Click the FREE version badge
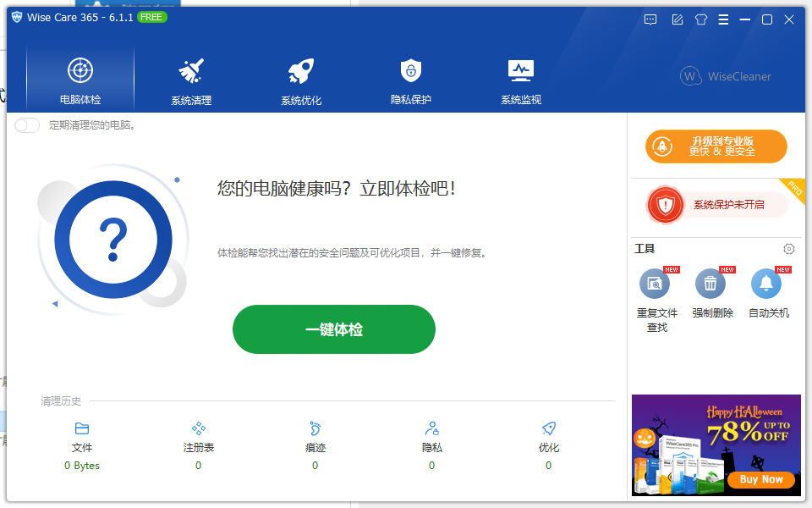 tap(151, 17)
